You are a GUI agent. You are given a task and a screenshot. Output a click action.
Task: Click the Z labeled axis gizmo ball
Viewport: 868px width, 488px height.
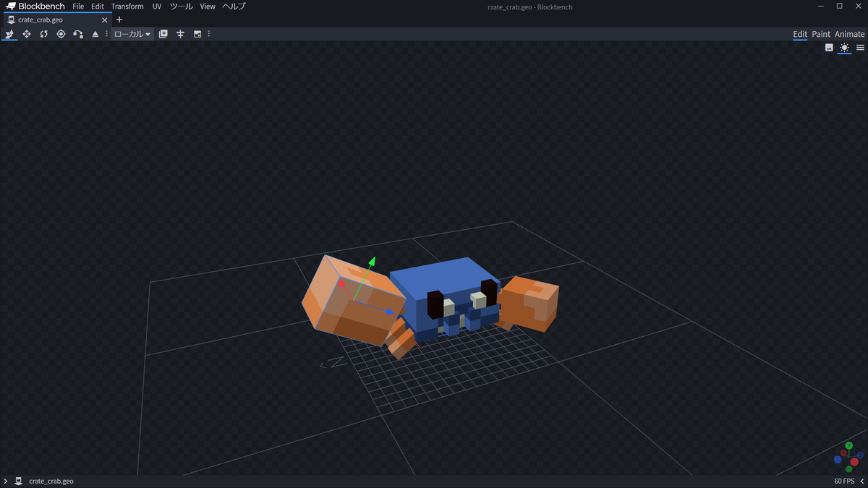pyautogui.click(x=859, y=455)
